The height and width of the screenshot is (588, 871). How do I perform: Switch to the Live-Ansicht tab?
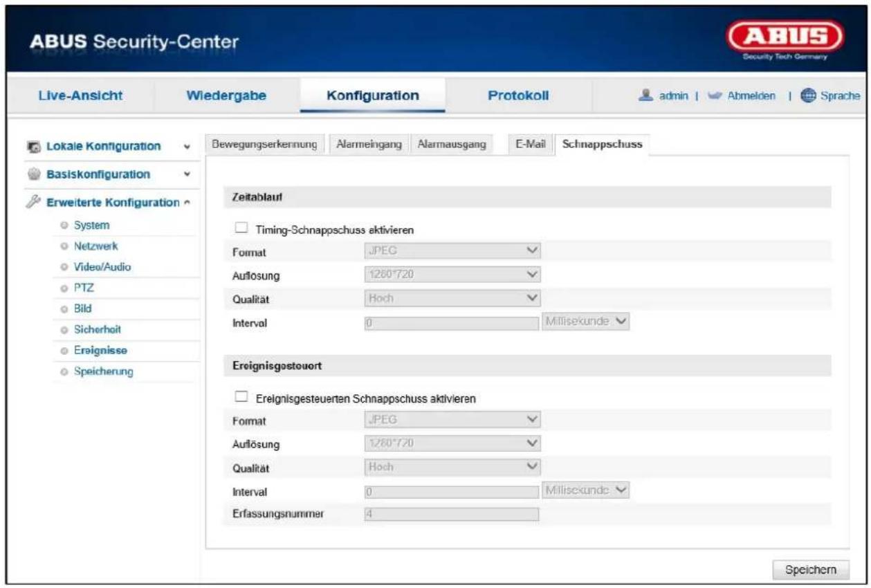(80, 96)
